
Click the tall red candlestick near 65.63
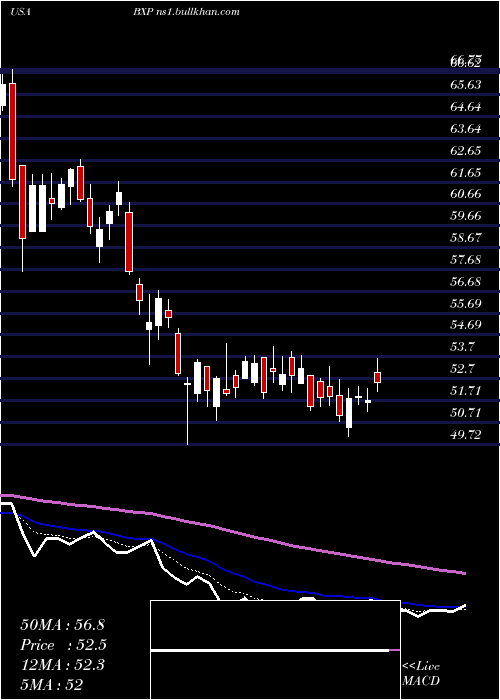tap(12, 132)
